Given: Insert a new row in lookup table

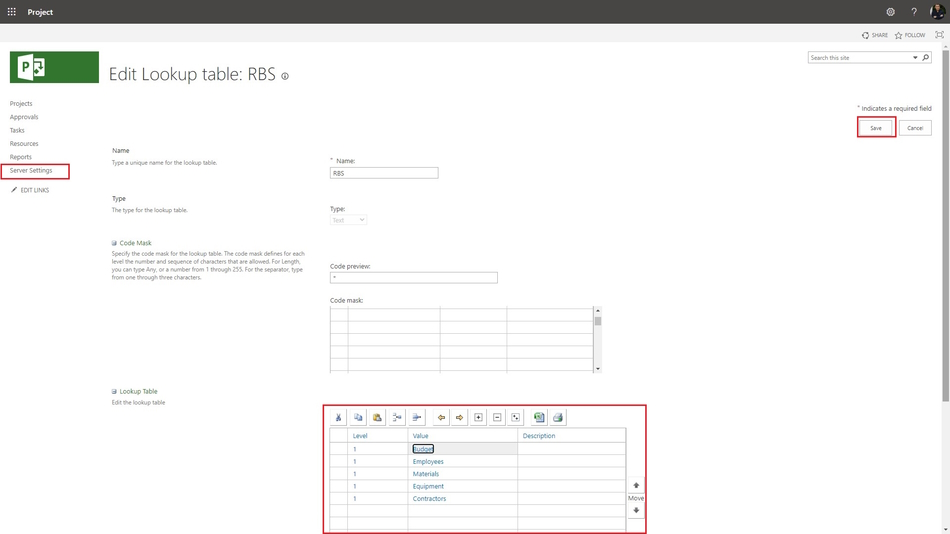Looking at the screenshot, I should click(397, 417).
